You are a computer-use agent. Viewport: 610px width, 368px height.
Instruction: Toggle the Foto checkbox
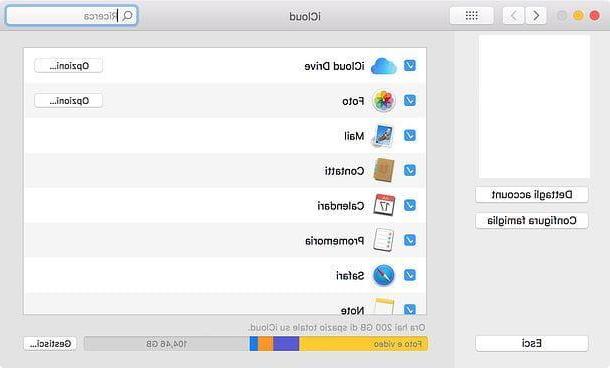410,100
